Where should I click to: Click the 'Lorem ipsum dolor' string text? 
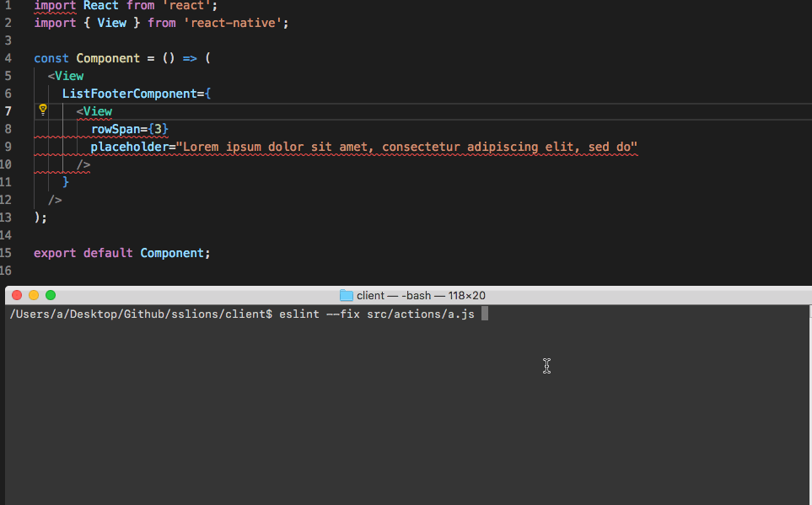click(244, 147)
